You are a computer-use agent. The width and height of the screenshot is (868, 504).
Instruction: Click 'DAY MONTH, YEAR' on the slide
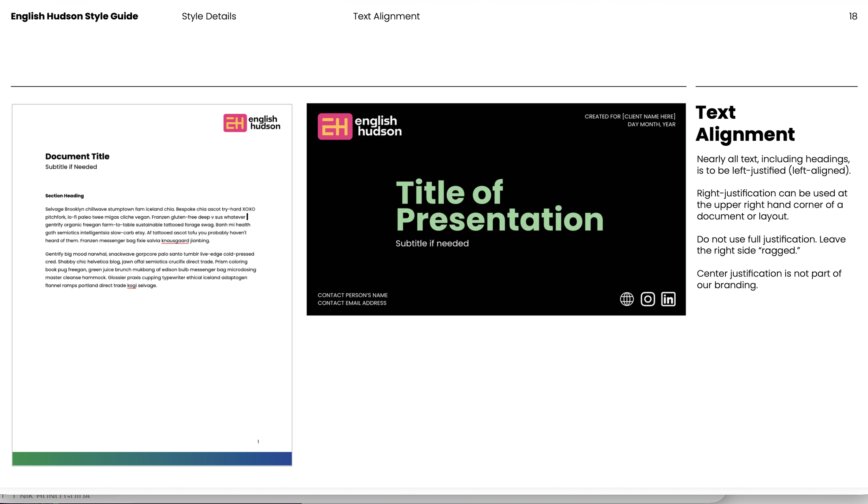tap(651, 125)
